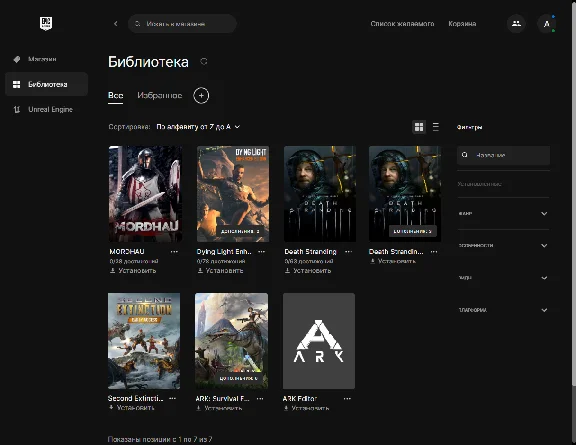Switch to list view icon
The image size is (576, 445).
[436, 127]
